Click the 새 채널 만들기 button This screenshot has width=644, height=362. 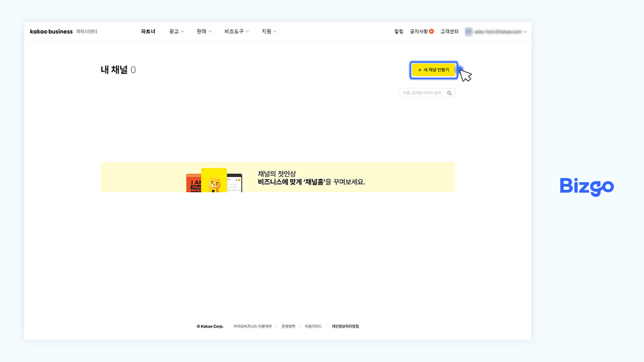pyautogui.click(x=434, y=70)
